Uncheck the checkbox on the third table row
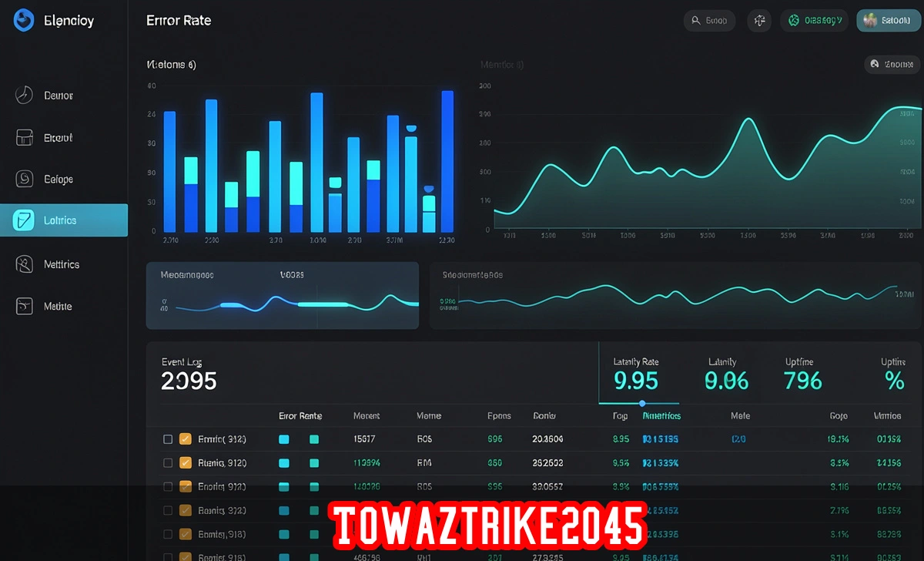 167,486
